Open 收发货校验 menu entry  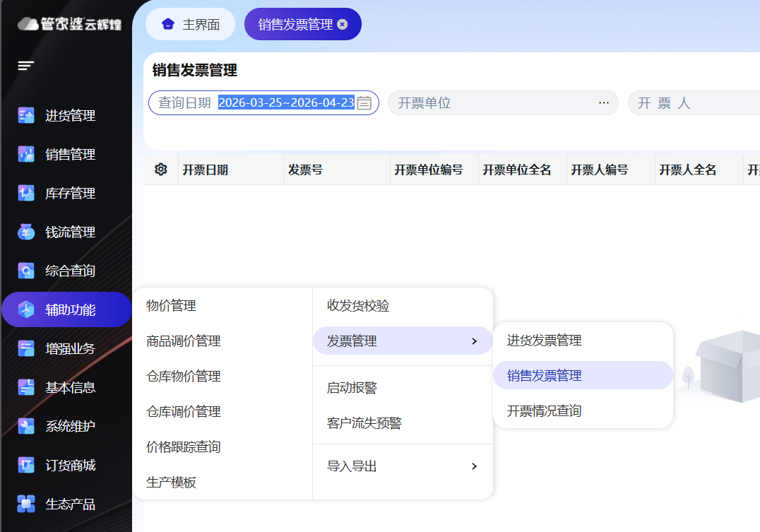(x=358, y=305)
